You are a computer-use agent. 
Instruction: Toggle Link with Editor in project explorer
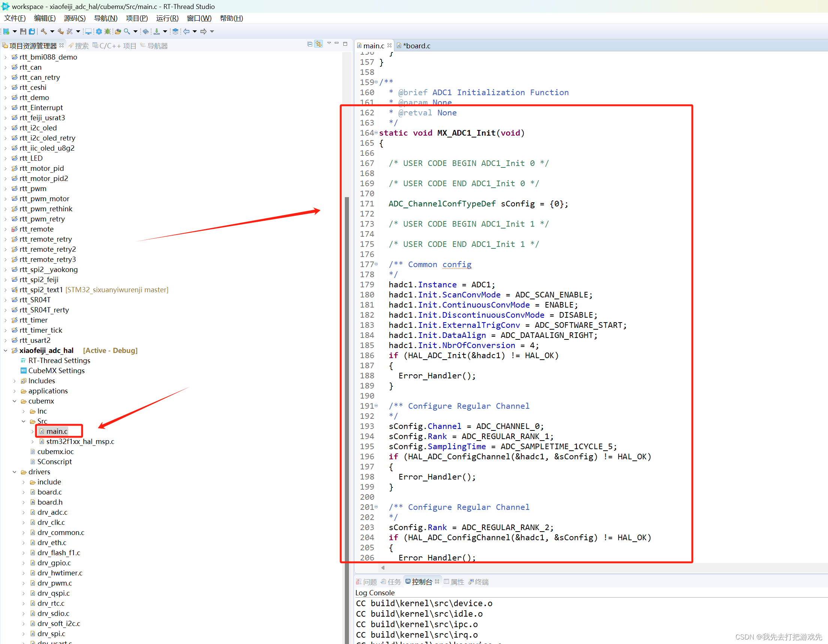(x=319, y=44)
